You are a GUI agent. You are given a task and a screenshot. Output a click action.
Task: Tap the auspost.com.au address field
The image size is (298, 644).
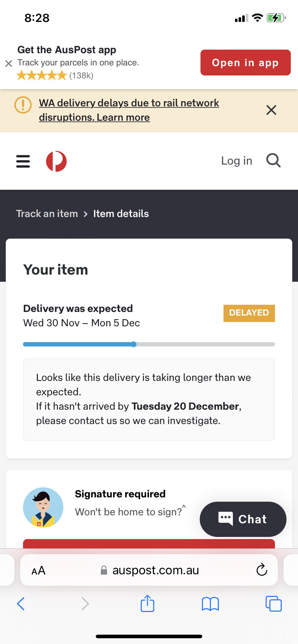pos(149,570)
